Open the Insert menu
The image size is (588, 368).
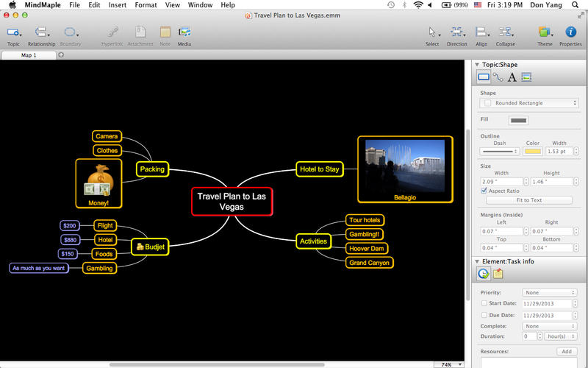coord(117,4)
